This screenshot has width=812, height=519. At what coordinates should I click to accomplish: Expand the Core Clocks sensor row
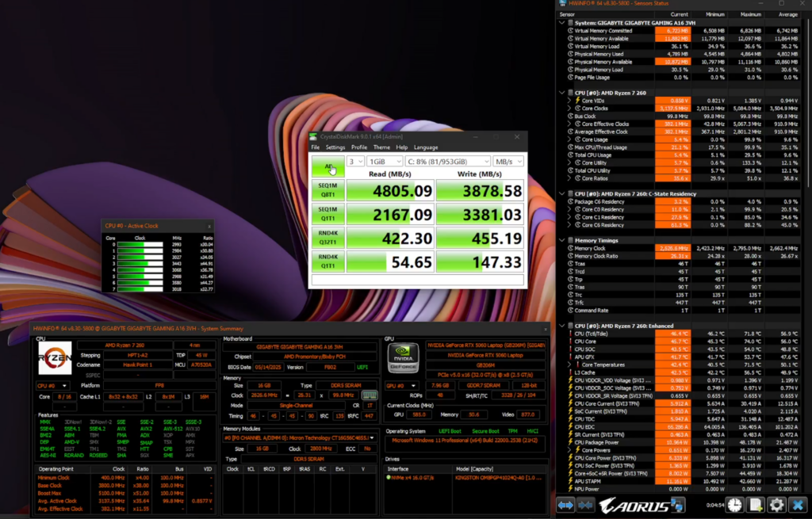(x=569, y=108)
